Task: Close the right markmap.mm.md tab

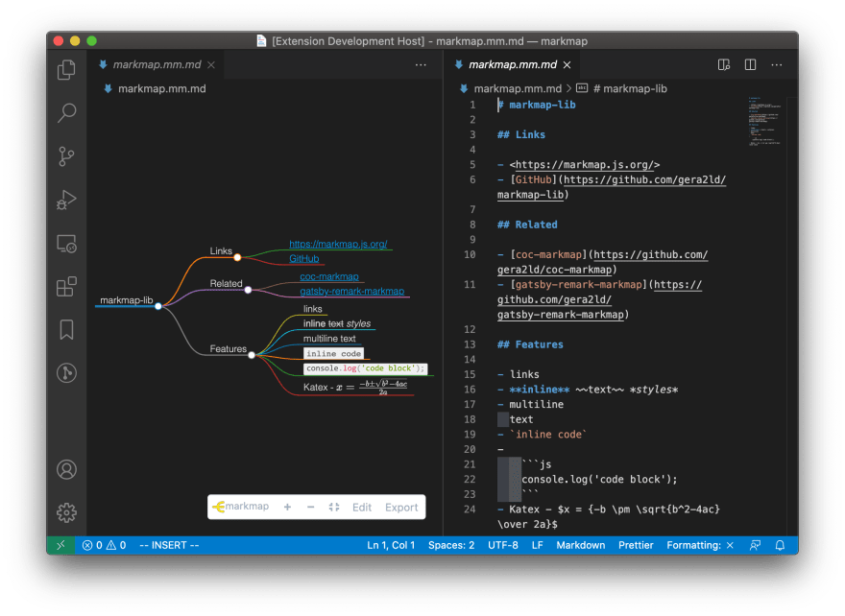Action: pyautogui.click(x=567, y=64)
